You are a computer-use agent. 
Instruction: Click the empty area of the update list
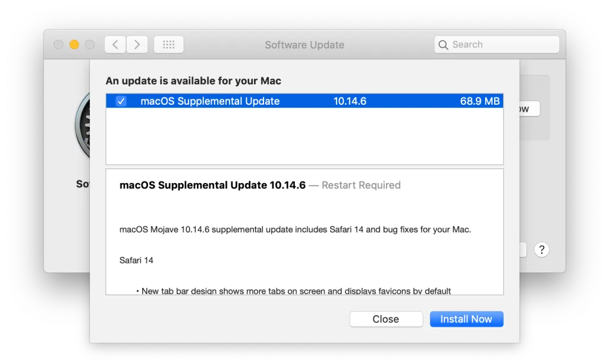pyautogui.click(x=304, y=136)
